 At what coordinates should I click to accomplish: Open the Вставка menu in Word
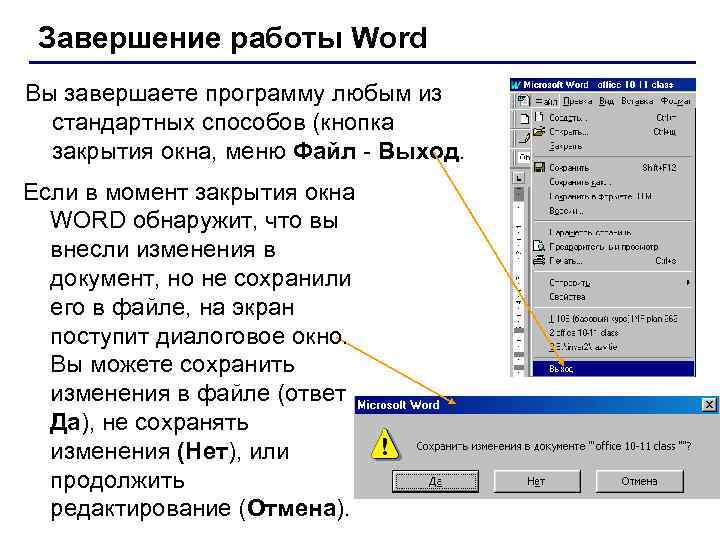pyautogui.click(x=637, y=101)
